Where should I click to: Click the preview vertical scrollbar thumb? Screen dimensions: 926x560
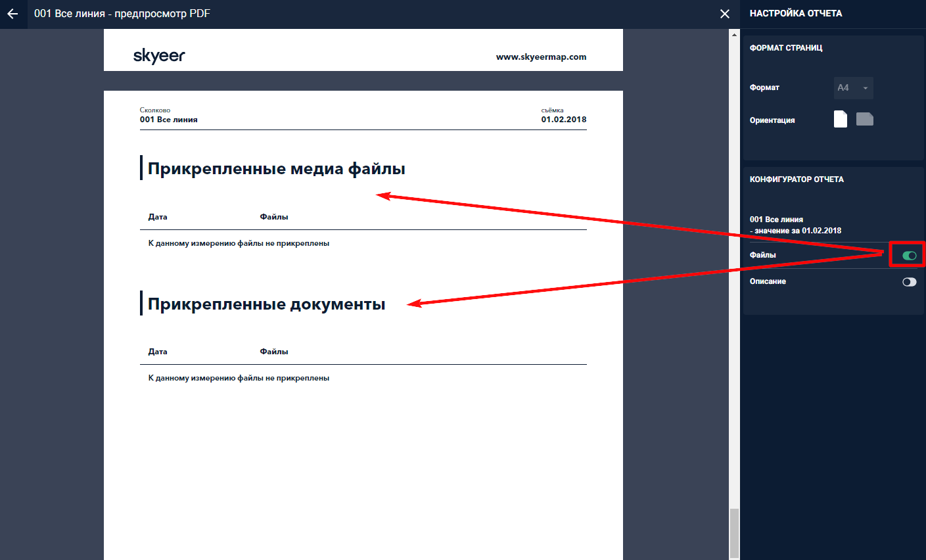734,532
